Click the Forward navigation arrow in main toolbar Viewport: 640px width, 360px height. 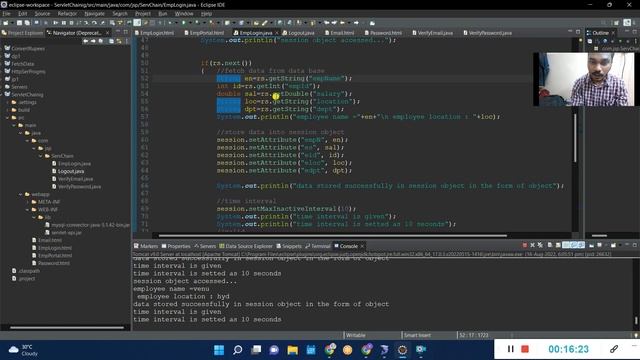click(356, 23)
